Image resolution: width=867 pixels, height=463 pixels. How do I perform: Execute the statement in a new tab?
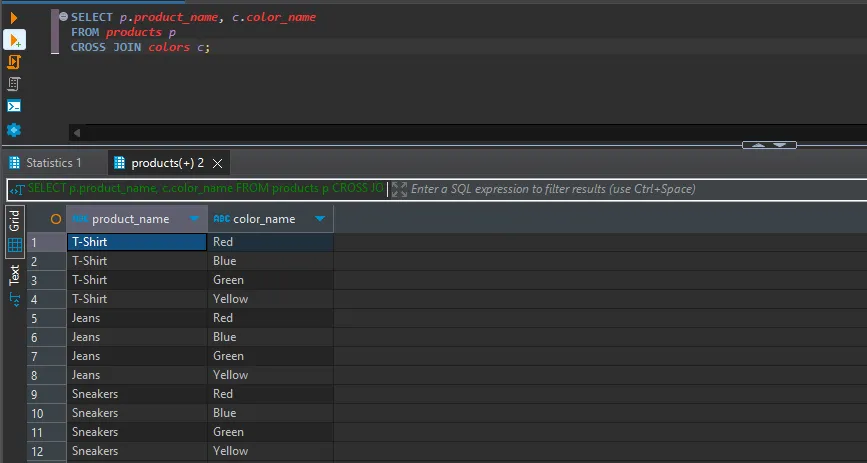(x=14, y=40)
